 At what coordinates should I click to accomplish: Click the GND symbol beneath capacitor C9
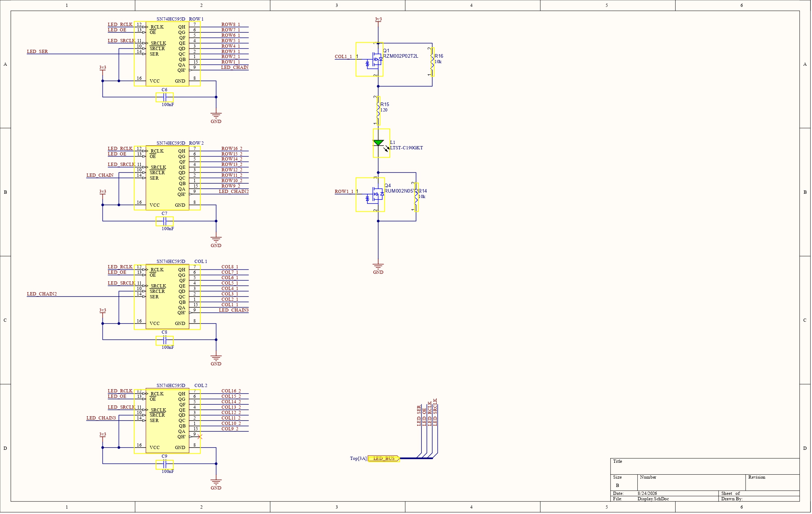click(x=216, y=485)
